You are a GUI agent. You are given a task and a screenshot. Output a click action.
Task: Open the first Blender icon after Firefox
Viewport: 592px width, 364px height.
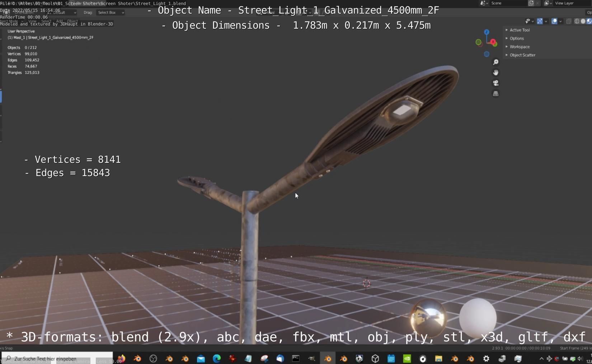pos(137,358)
